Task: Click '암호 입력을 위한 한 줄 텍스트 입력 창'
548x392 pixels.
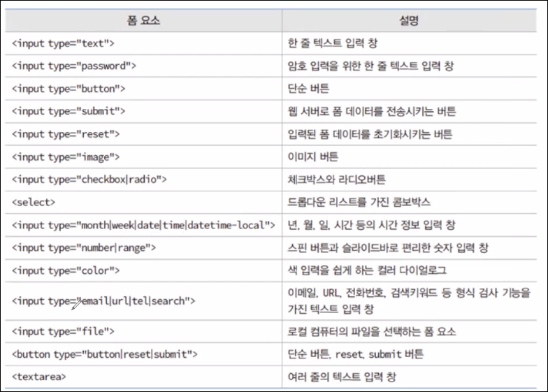Action: tap(370, 66)
